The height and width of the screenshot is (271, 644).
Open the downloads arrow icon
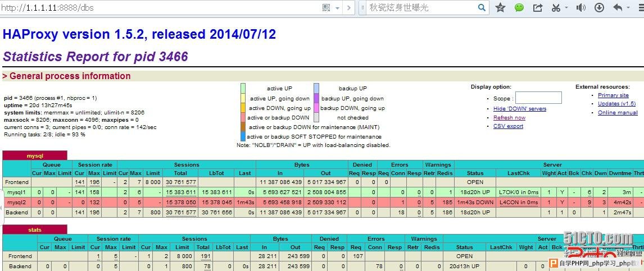pos(599,8)
